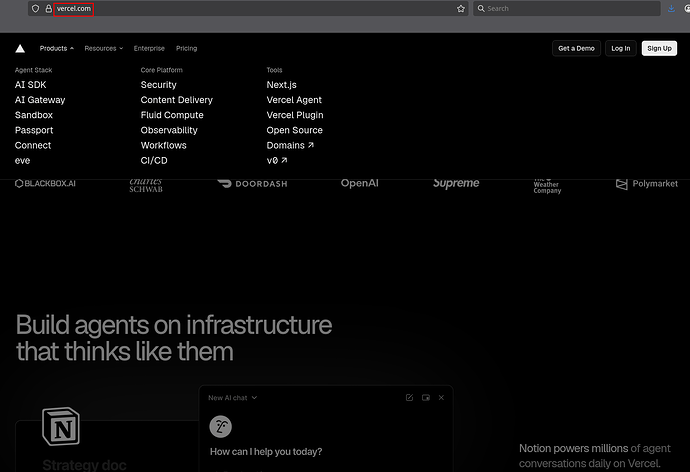Image resolution: width=690 pixels, height=472 pixels.
Task: Open Workflows from Core Platform
Action: 164,146
